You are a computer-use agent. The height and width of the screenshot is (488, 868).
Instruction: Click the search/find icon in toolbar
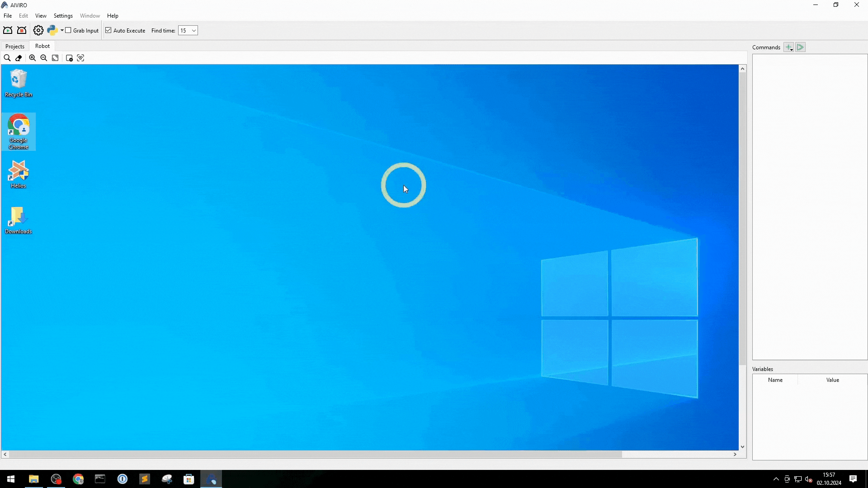tap(7, 58)
